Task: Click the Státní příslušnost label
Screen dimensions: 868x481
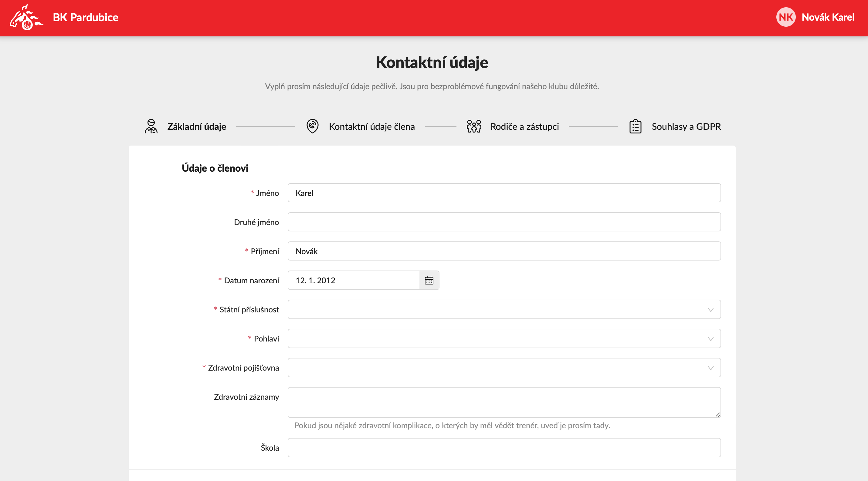Action: click(249, 309)
